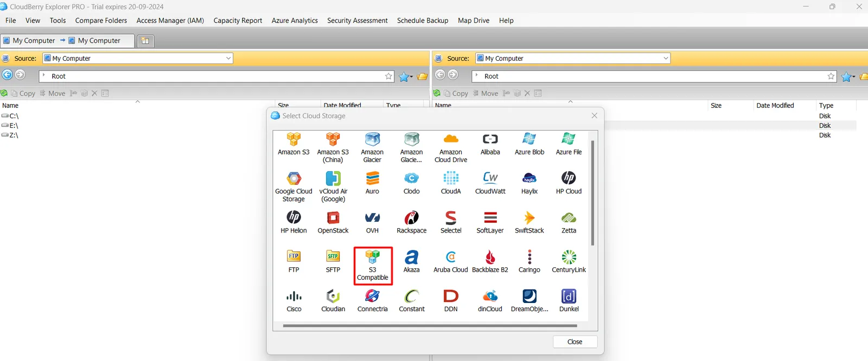Open Capacity Report menu
The image size is (868, 361).
point(238,21)
